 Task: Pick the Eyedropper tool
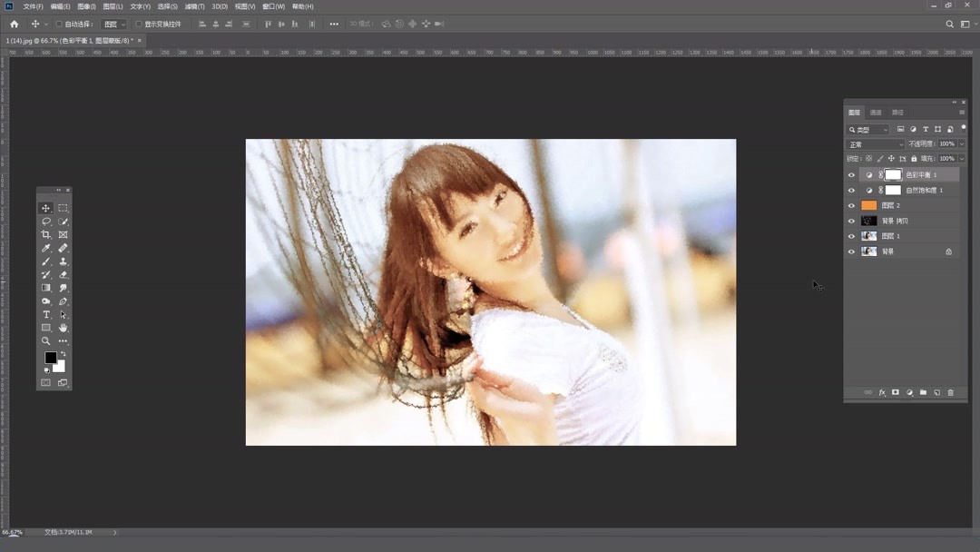[46, 248]
